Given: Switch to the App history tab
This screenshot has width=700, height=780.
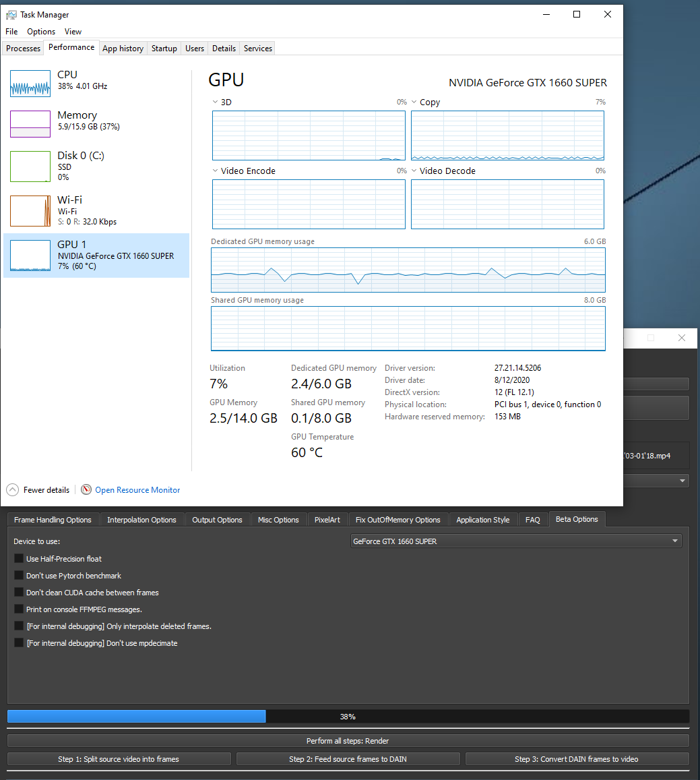Looking at the screenshot, I should tap(123, 49).
